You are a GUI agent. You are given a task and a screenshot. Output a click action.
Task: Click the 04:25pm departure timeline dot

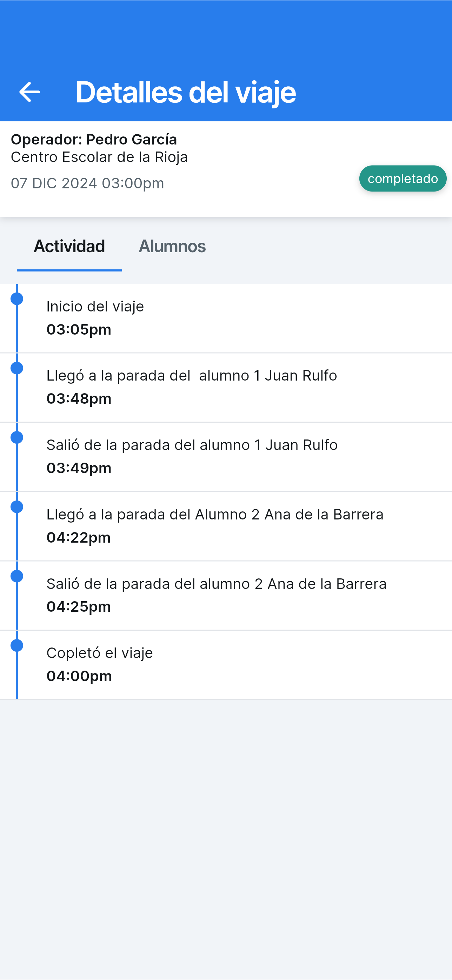[17, 576]
